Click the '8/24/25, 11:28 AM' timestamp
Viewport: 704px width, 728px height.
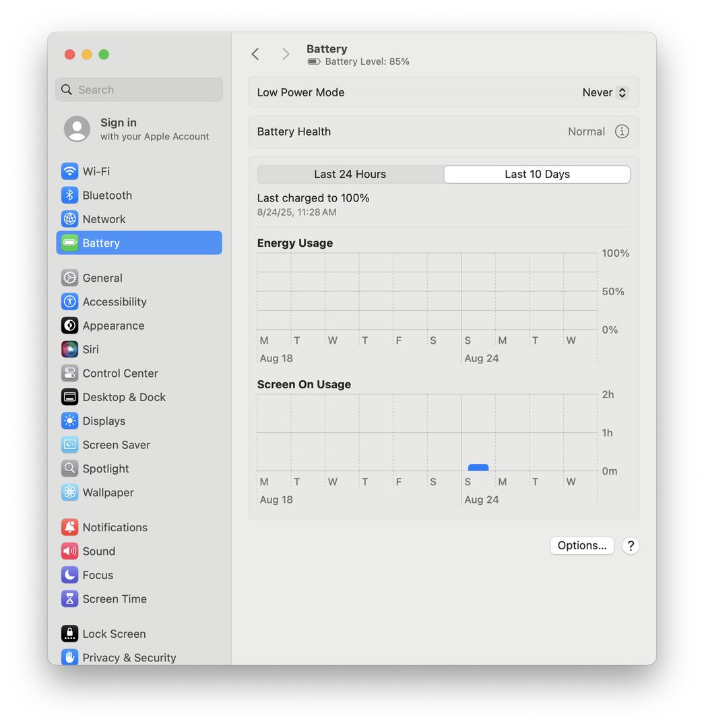pyautogui.click(x=297, y=212)
